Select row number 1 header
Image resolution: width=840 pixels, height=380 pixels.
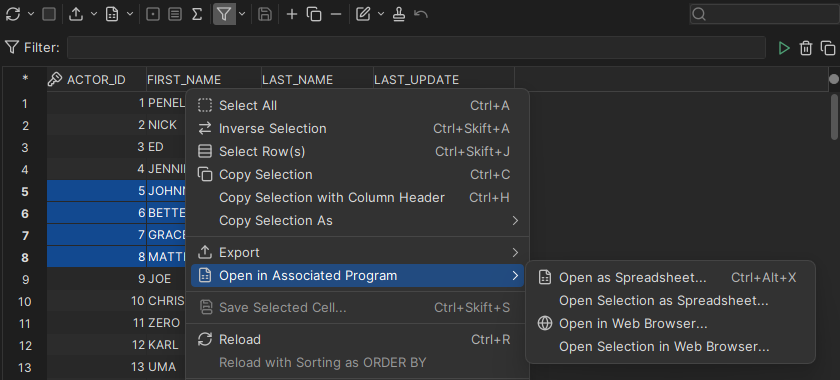[x=25, y=103]
